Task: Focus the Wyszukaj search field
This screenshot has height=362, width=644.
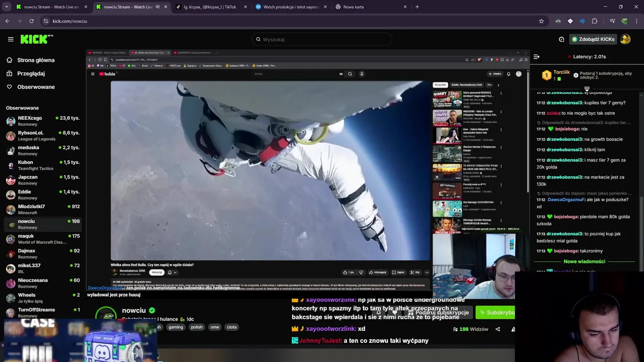Action: point(322,39)
